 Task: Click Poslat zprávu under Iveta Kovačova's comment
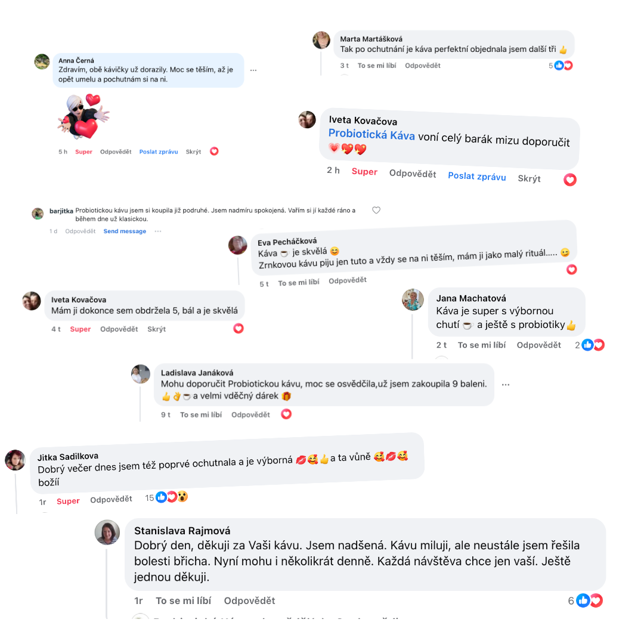[477, 177]
